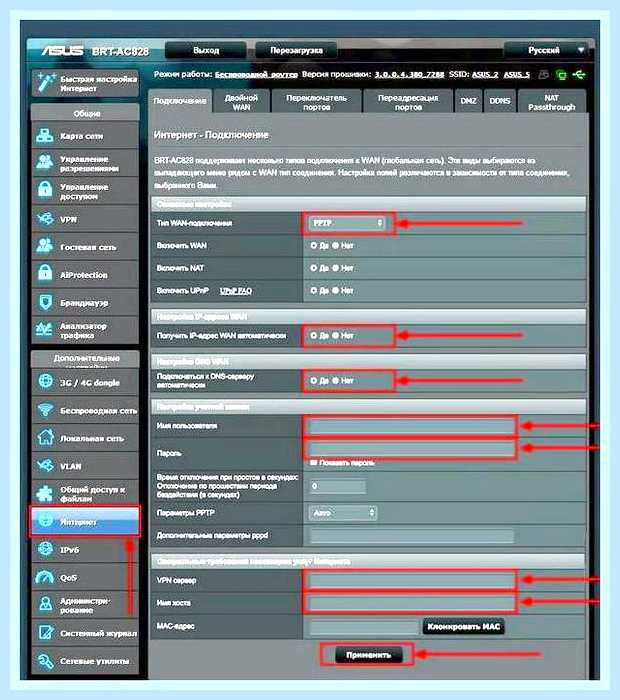This screenshot has height=700, width=620.
Task: Open Системный журнал notepad icon
Action: tap(46, 633)
